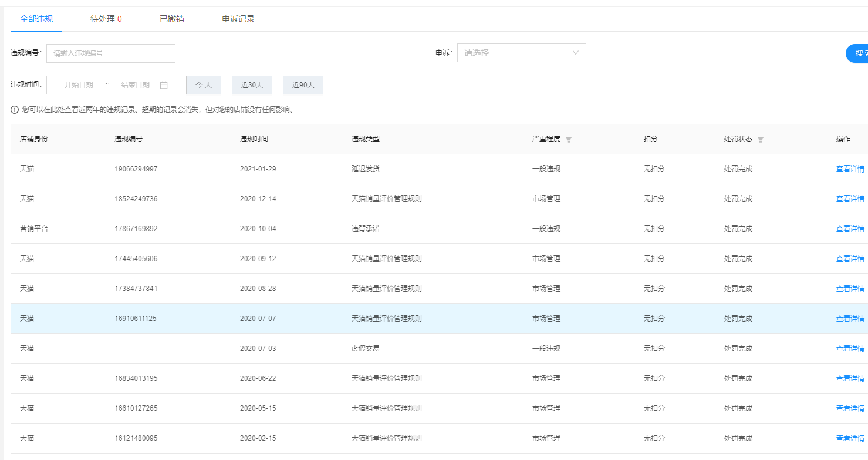Click the 操作 column header

tap(843, 139)
